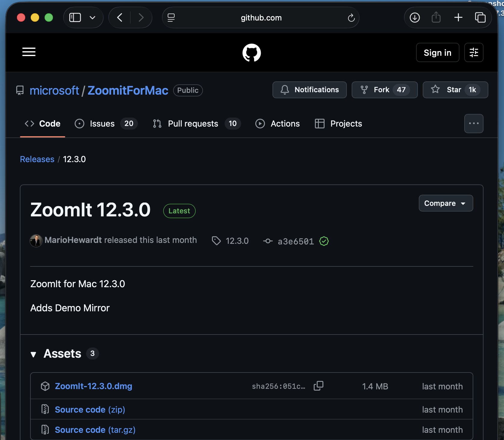Go back to previous page in Safari
Image resolution: width=504 pixels, height=440 pixels.
(x=120, y=17)
